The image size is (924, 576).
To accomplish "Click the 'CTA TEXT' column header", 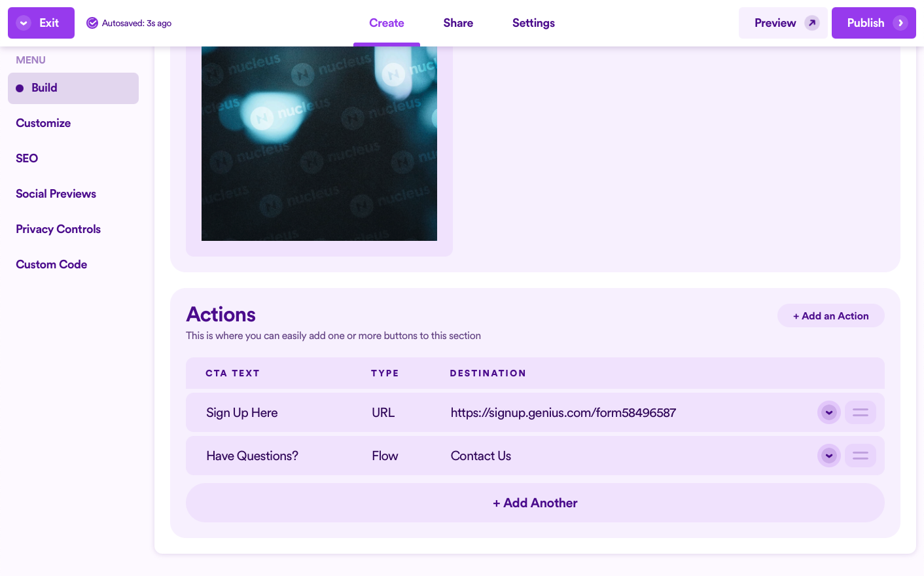I will pyautogui.click(x=233, y=373).
